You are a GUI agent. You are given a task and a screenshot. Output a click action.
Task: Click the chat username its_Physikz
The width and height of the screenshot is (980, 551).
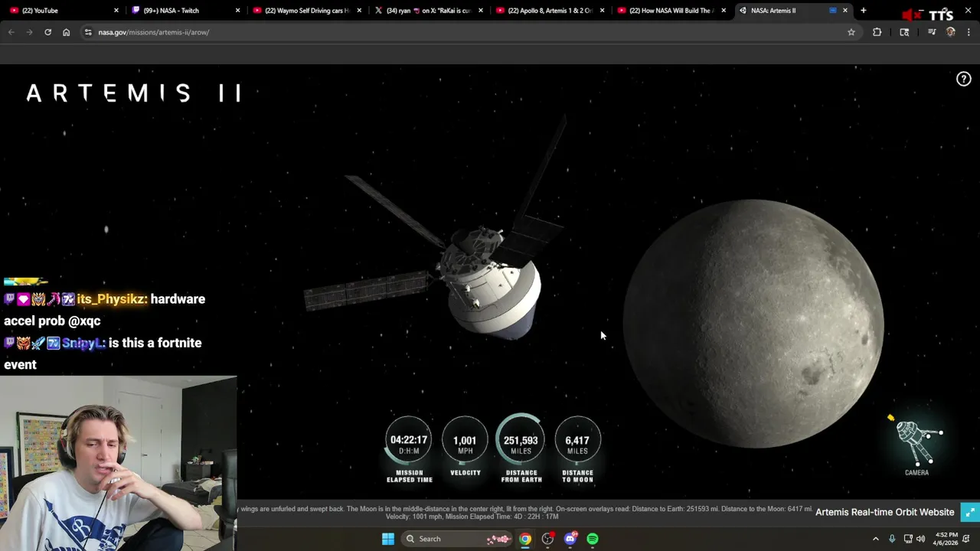(x=112, y=299)
